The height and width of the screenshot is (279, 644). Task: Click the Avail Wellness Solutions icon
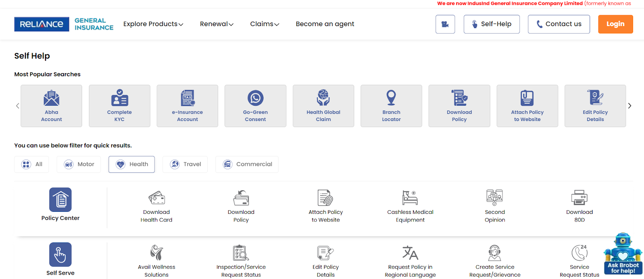[x=157, y=252]
